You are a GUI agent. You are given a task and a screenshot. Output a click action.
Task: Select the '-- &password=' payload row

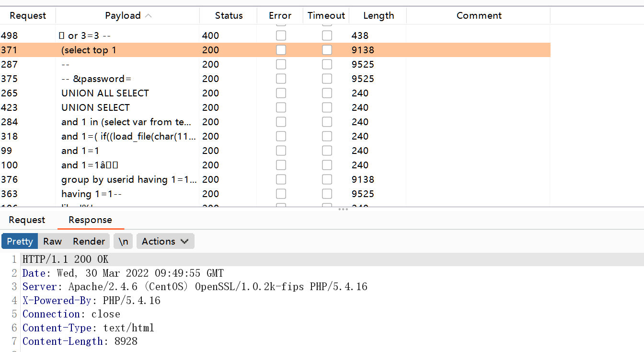tap(275, 79)
